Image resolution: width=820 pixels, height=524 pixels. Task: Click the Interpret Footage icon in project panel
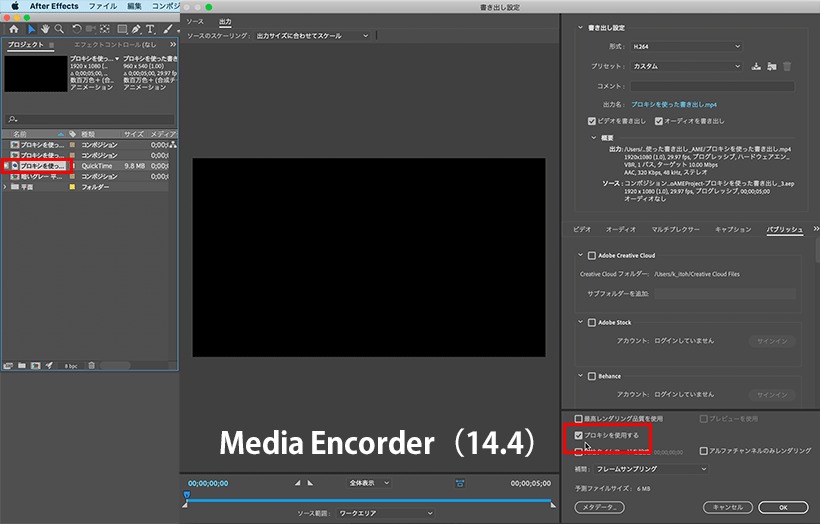pyautogui.click(x=8, y=366)
